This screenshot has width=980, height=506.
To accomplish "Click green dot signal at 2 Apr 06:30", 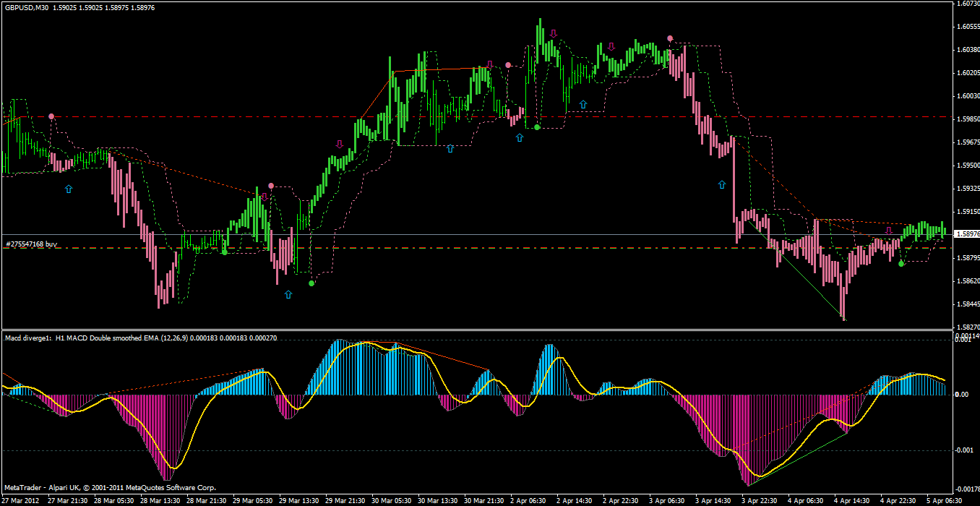I will (x=537, y=127).
